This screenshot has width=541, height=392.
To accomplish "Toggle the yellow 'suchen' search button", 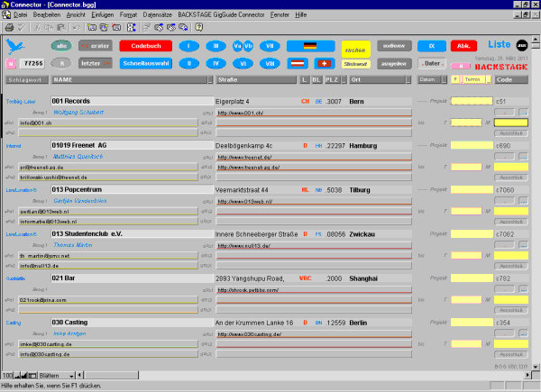I will 355,50.
